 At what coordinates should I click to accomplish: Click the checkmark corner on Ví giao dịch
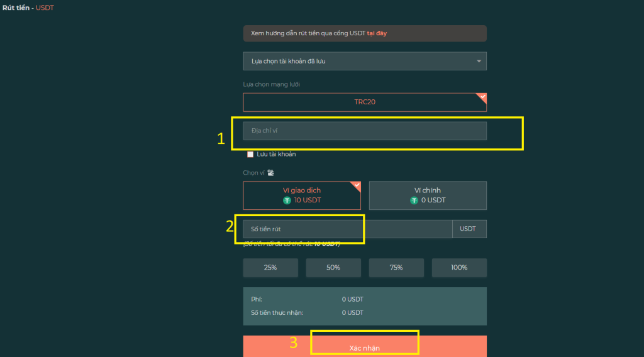coord(356,185)
